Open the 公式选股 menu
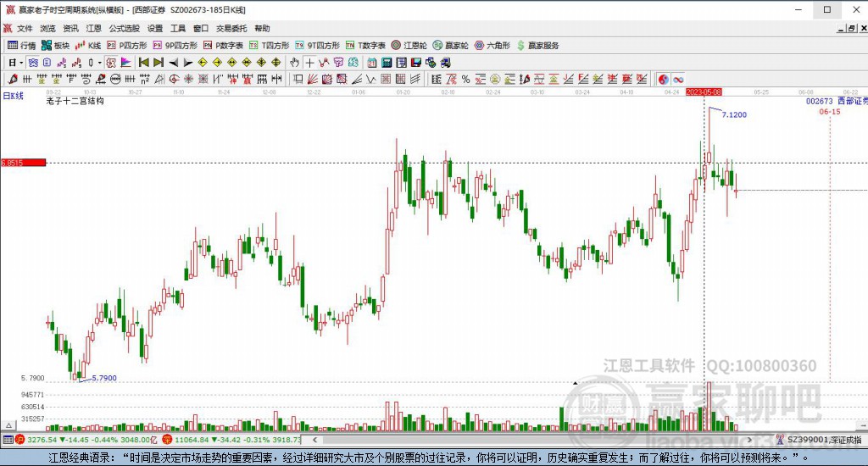This screenshot has width=868, height=466. [x=124, y=28]
